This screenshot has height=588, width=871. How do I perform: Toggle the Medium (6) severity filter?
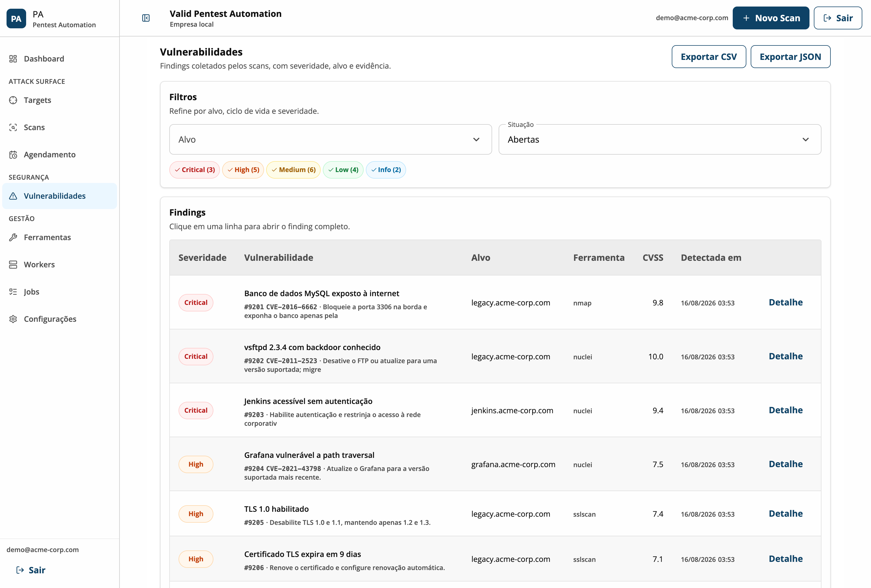click(293, 170)
